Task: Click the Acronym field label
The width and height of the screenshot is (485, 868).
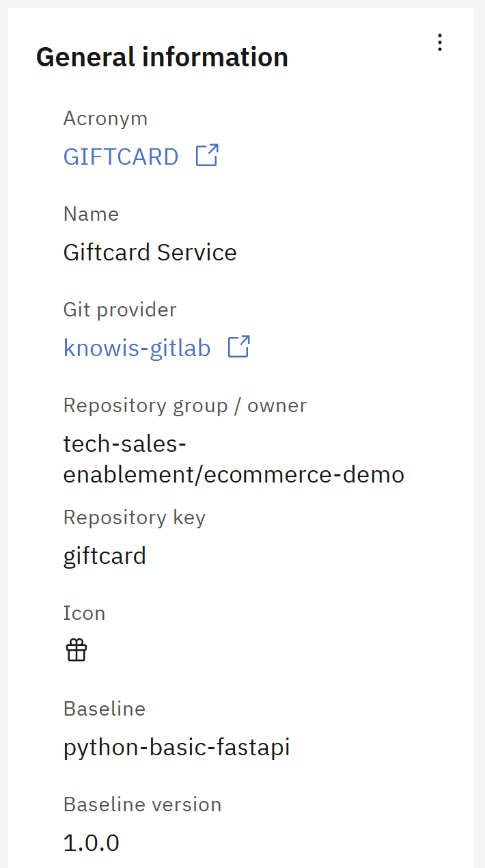Action: [105, 119]
